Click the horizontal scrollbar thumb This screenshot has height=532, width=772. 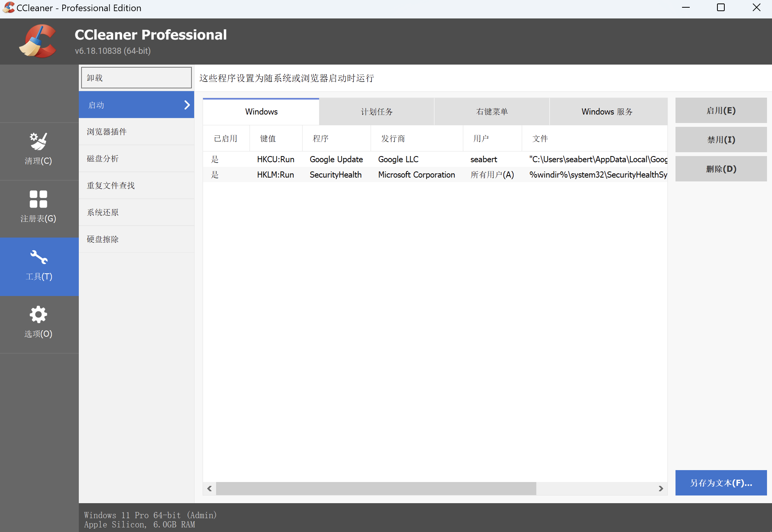point(376,489)
